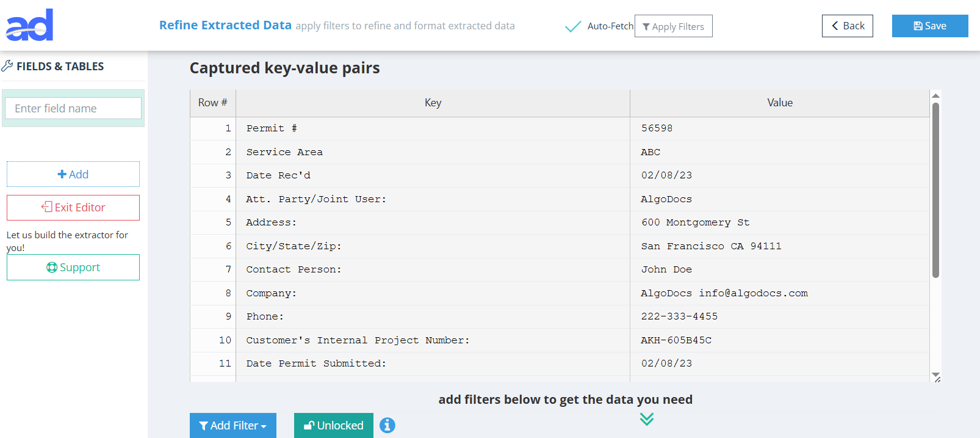Select the value '222-333-4455'
This screenshot has width=980, height=438.
780,316
